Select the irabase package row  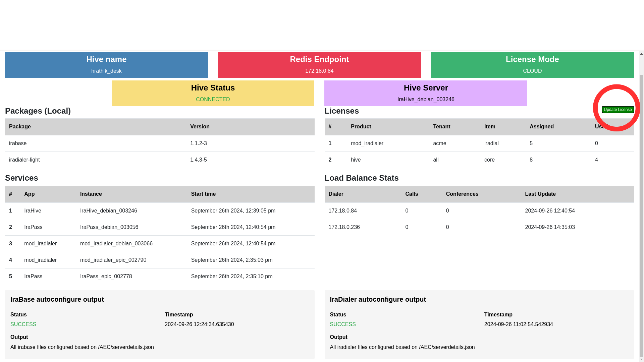click(x=160, y=143)
